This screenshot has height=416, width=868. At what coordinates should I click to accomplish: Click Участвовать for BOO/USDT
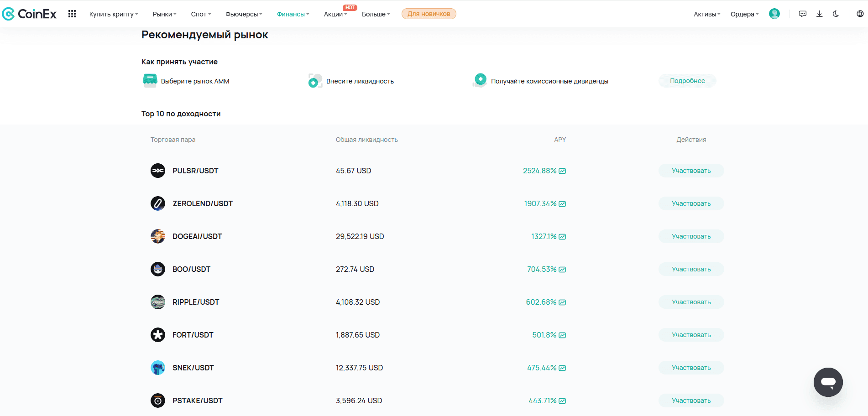pos(691,269)
